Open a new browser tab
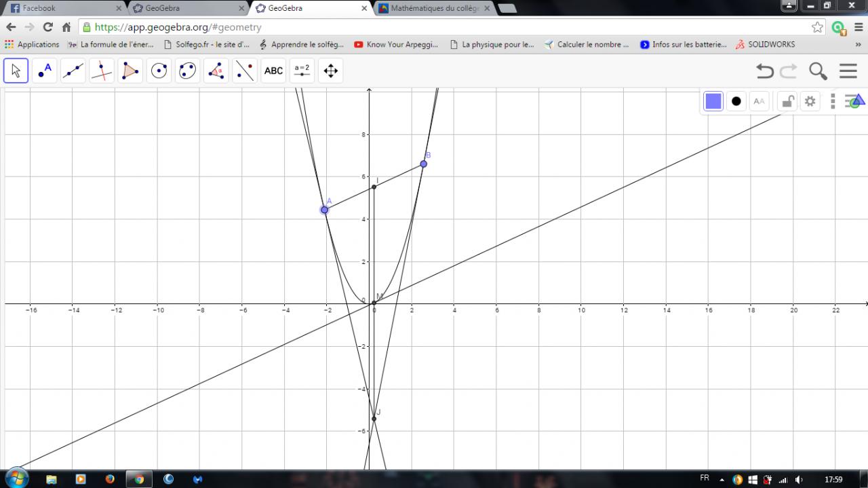The height and width of the screenshot is (488, 868). point(507,9)
